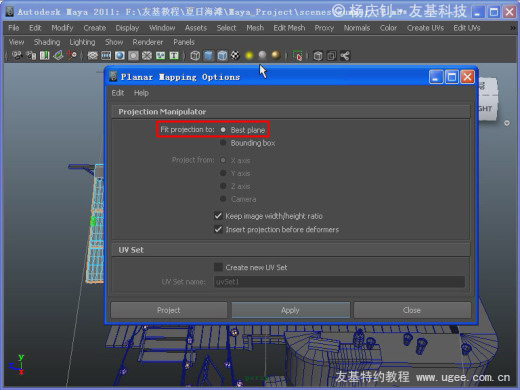Open the Edit UVs menu
520x390 pixels.
pos(466,28)
